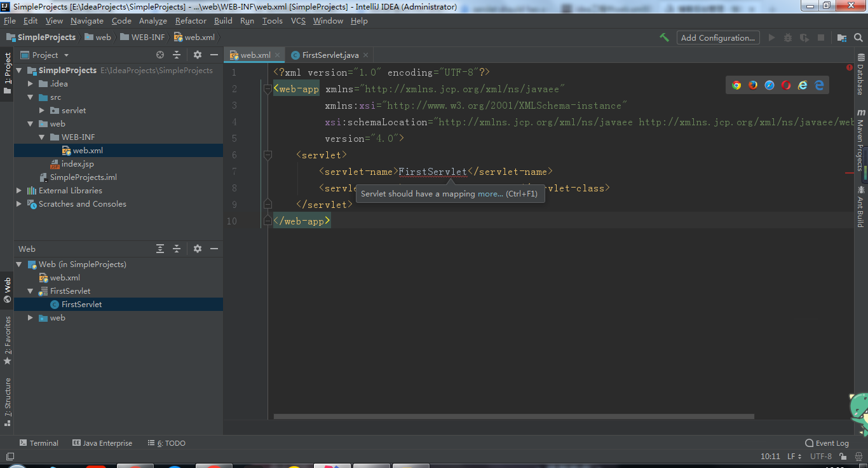The width and height of the screenshot is (868, 468).
Task: Open the Project view type dropdown
Action: coord(44,55)
